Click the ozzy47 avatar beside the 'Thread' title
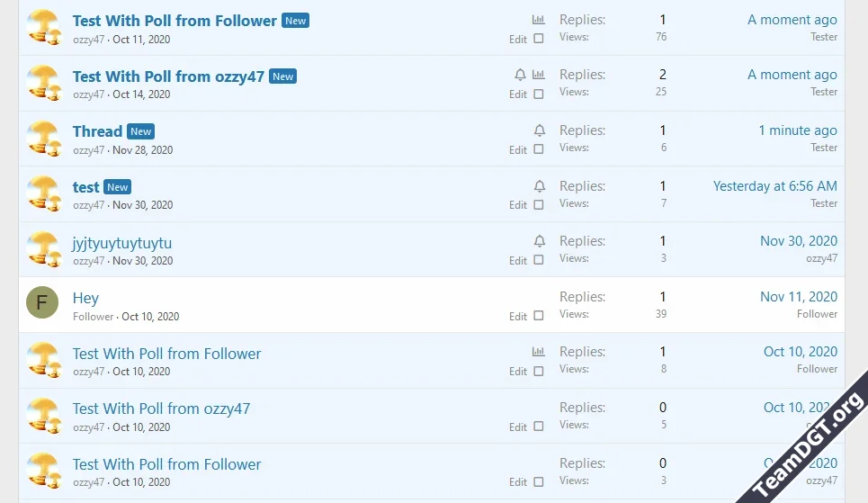868x503 pixels. [x=42, y=138]
